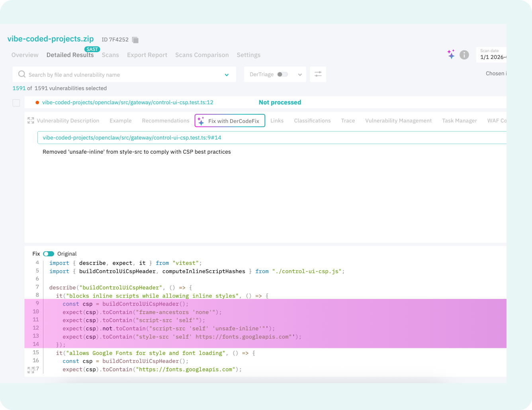Open the Scans Comparison tab

[202, 55]
